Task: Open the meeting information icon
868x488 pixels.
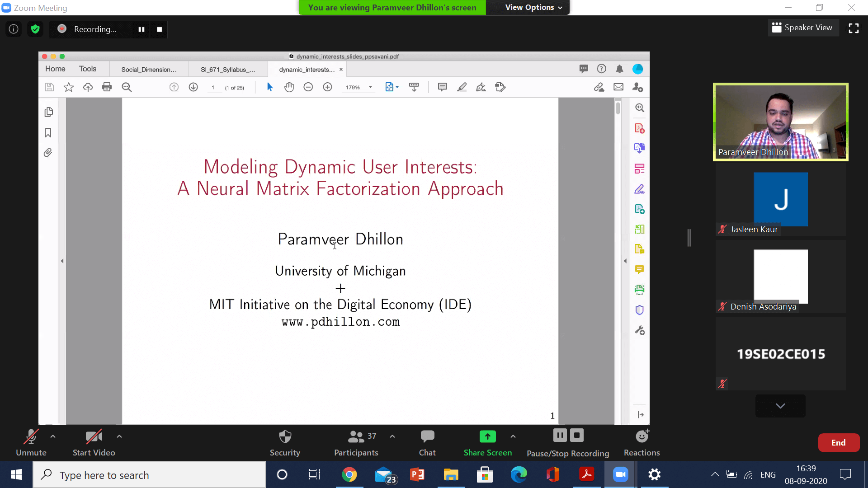Action: click(x=14, y=29)
